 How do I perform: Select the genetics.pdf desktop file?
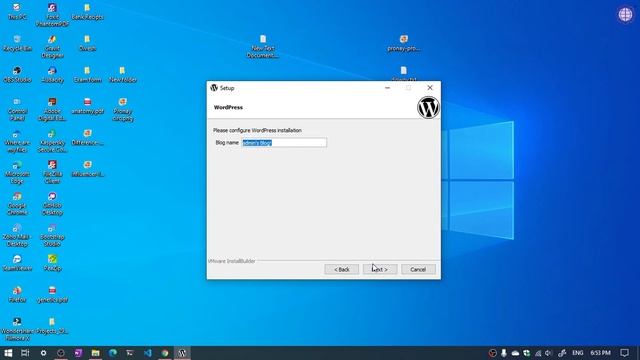[52, 294]
